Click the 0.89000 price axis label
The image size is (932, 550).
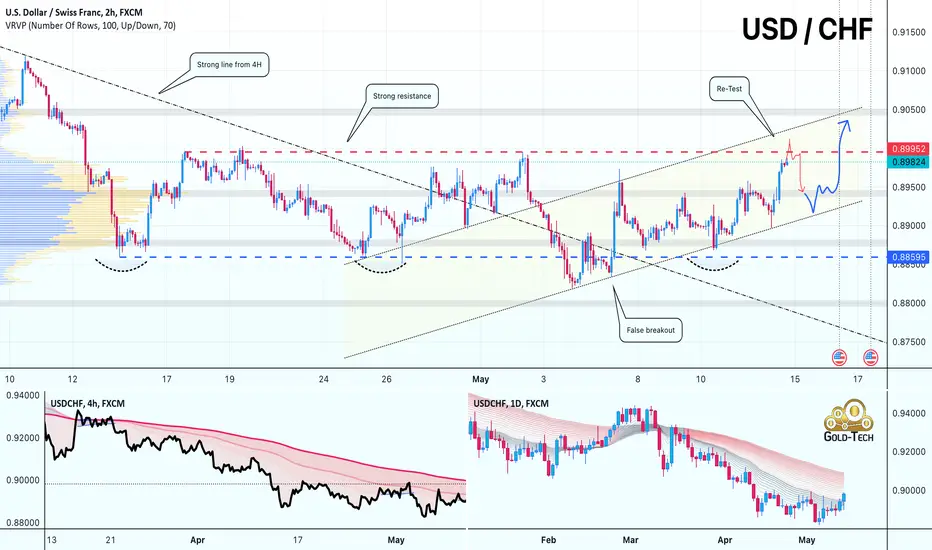coord(909,225)
